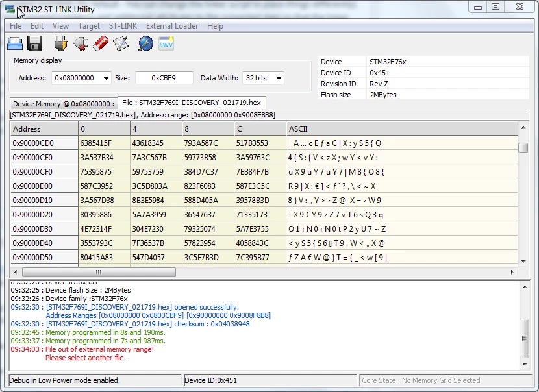Click log line 'File out of external memory range!'
Screen dimensions: 539x392
[100, 349]
